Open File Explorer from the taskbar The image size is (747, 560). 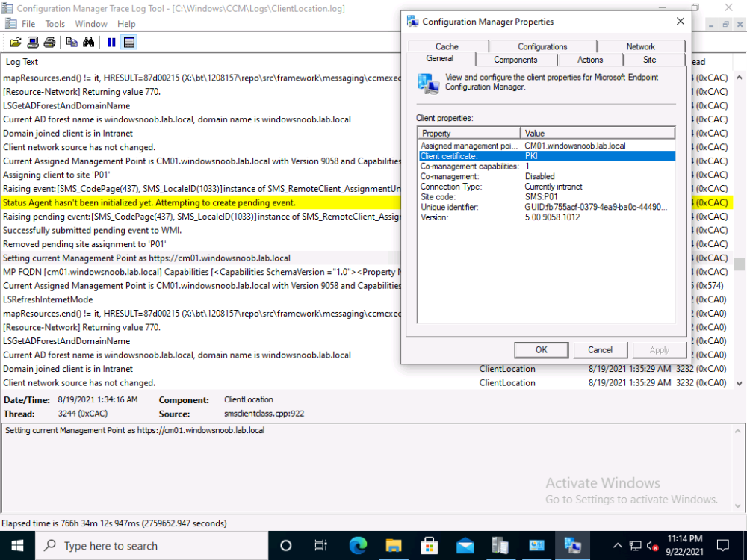(394, 546)
